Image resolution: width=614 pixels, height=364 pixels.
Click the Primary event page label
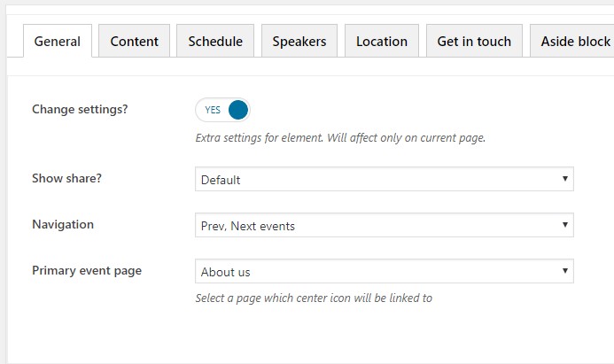[x=87, y=270]
